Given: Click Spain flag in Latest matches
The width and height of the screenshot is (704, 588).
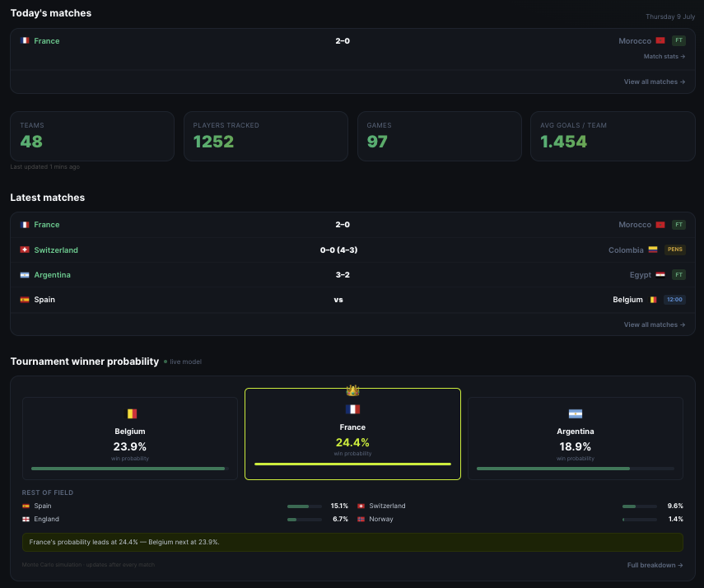Looking at the screenshot, I should (x=25, y=300).
